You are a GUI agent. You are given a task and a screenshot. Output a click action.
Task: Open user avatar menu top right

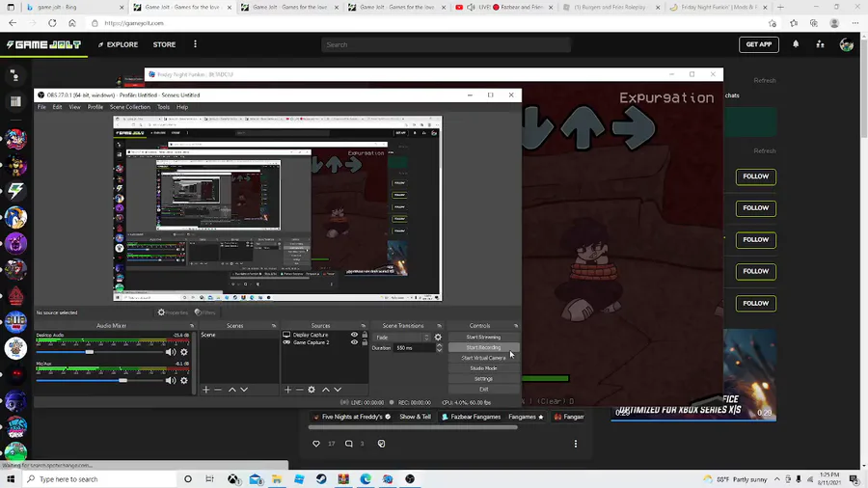(847, 44)
